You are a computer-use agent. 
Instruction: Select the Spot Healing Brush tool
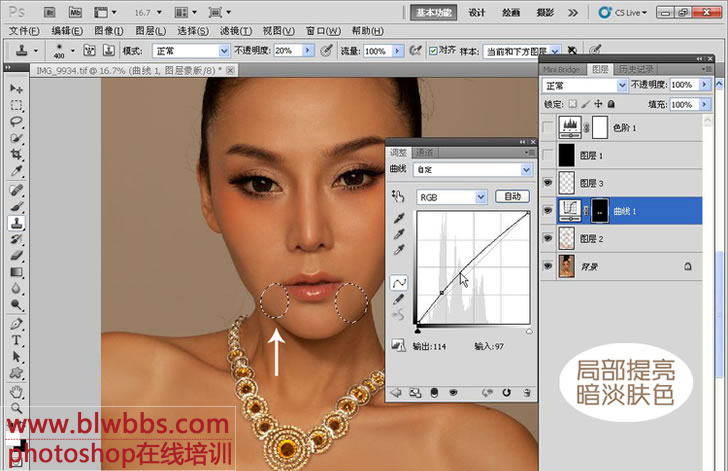pos(16,190)
